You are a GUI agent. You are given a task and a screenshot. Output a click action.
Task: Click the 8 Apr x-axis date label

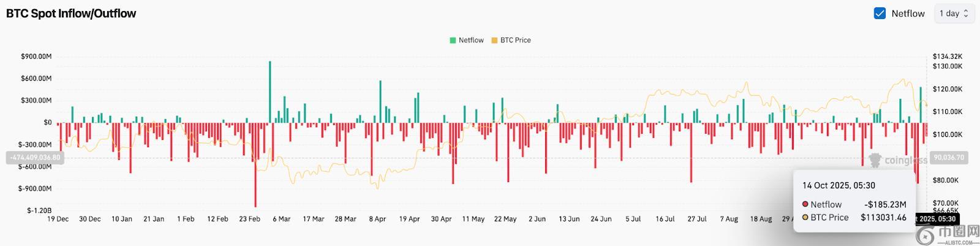377,219
